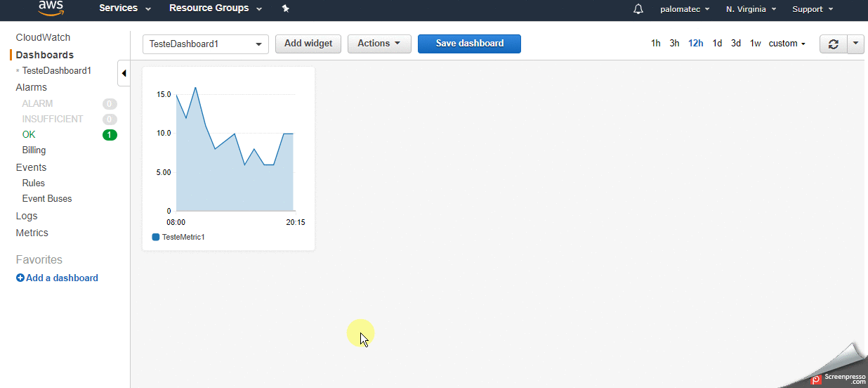
Task: Open the notifications bell icon
Action: click(638, 9)
